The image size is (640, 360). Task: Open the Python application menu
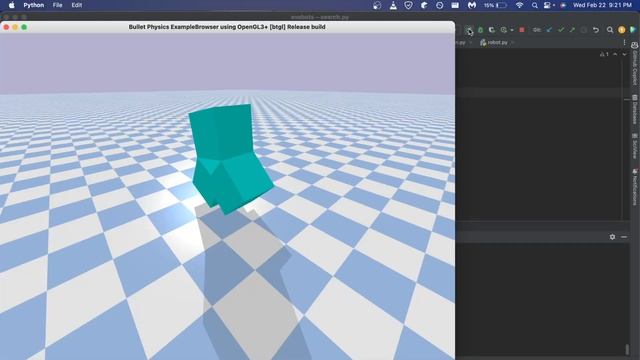click(33, 5)
